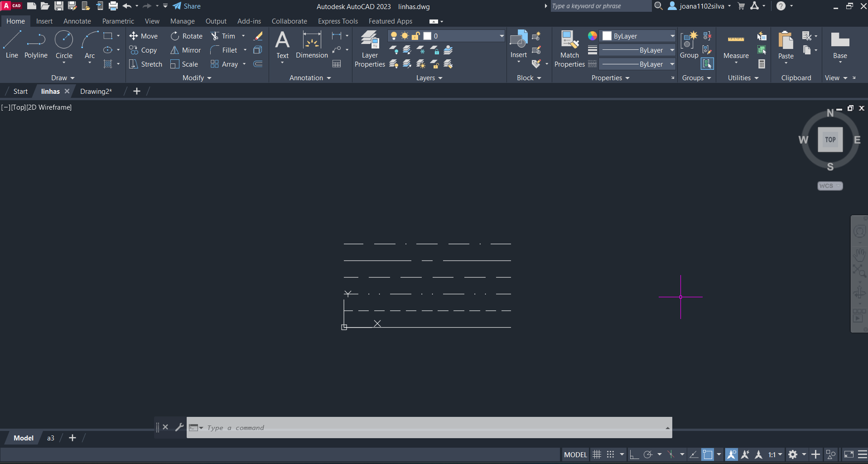868x464 pixels.
Task: Toggle object snap tracking in status bar
Action: [x=694, y=454]
